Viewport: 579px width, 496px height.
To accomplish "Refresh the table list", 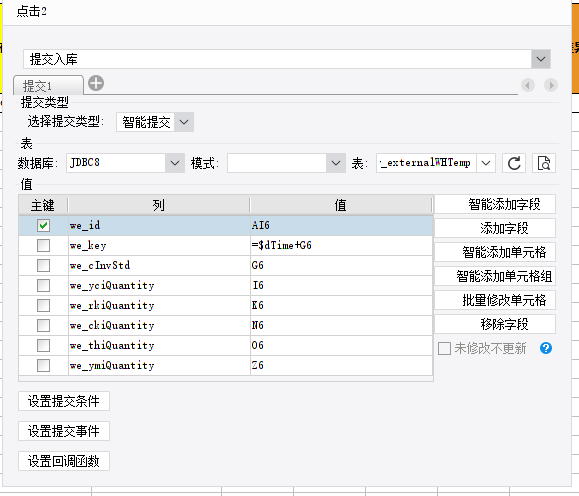I will pos(514,163).
